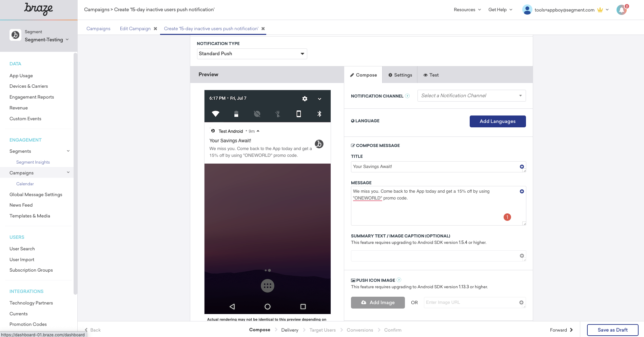Insert personalization into the Title field
The width and height of the screenshot is (644, 337).
point(522,167)
